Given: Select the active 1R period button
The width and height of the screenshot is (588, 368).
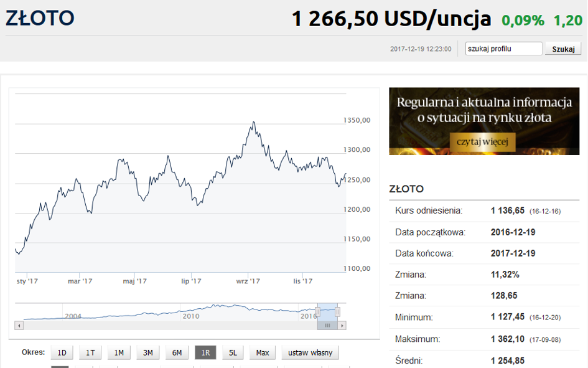Looking at the screenshot, I should [205, 352].
